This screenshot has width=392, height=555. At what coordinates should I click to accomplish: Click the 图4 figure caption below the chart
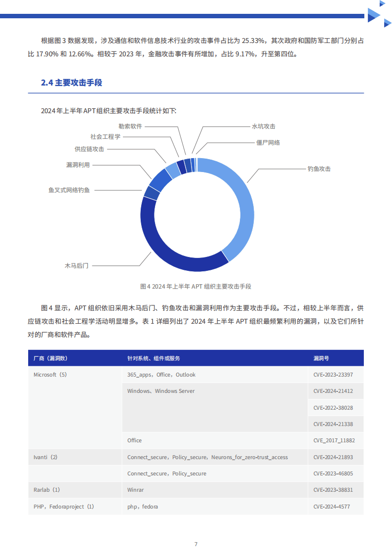pyautogui.click(x=196, y=286)
